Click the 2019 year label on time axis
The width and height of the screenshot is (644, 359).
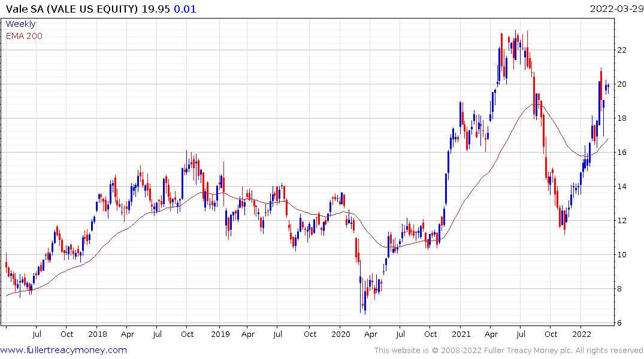[220, 334]
